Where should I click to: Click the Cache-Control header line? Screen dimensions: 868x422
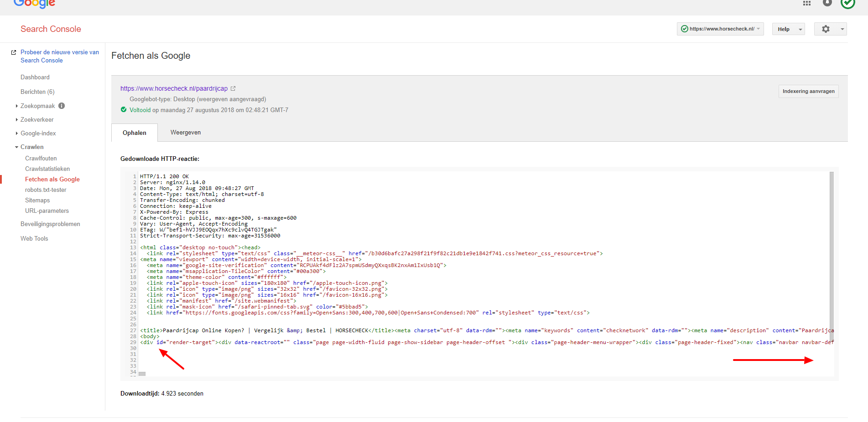(218, 218)
